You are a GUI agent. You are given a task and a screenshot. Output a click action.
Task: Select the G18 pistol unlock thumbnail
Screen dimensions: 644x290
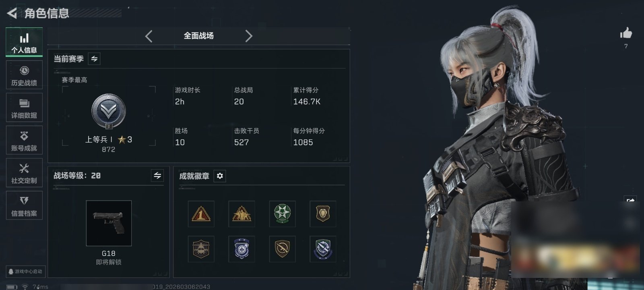pyautogui.click(x=109, y=223)
